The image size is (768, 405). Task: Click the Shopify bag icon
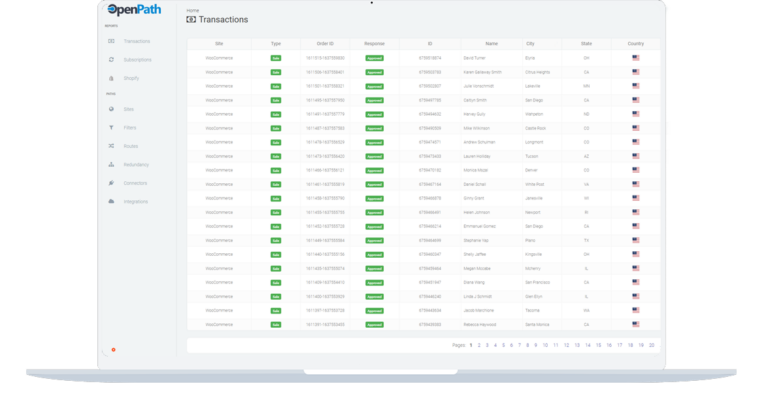(111, 77)
